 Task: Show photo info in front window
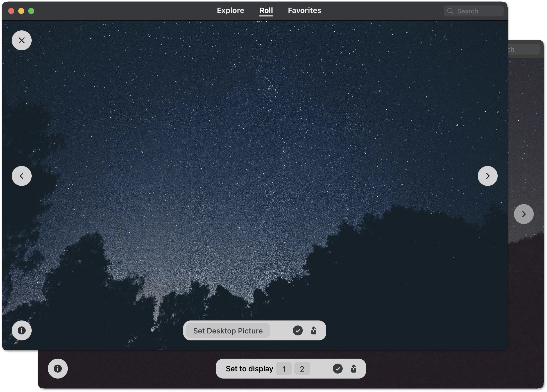click(x=22, y=330)
